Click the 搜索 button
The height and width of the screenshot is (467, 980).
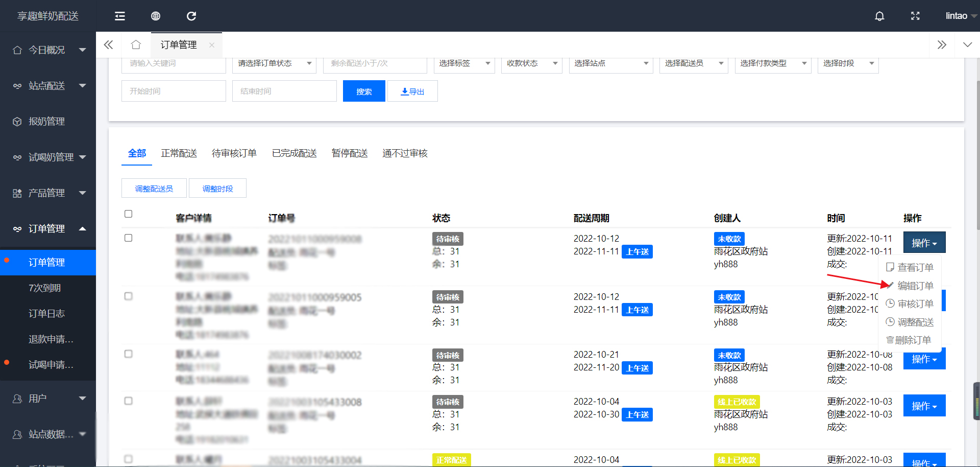coord(364,91)
